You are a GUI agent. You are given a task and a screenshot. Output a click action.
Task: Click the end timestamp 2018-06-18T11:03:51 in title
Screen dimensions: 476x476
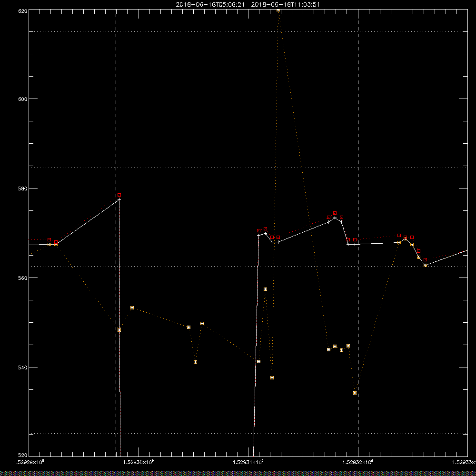tap(285, 5)
